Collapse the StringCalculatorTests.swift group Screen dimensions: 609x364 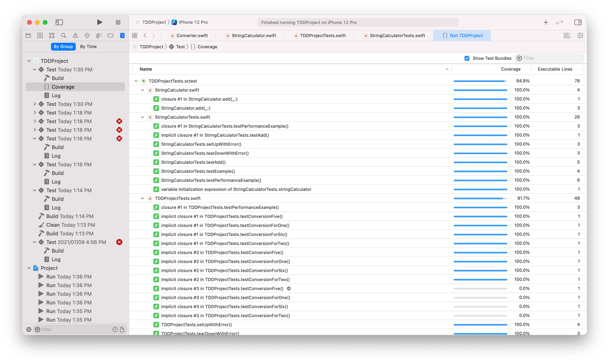[142, 117]
